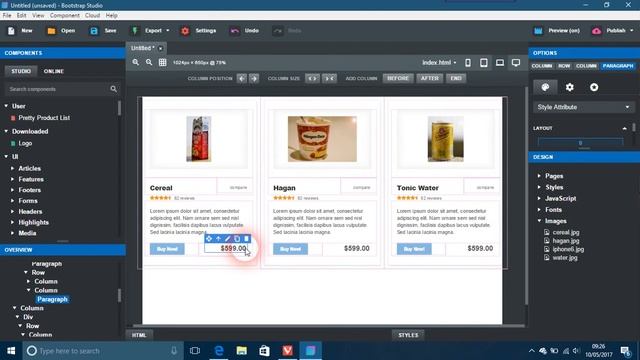Click the Tonic Water can image

[445, 139]
